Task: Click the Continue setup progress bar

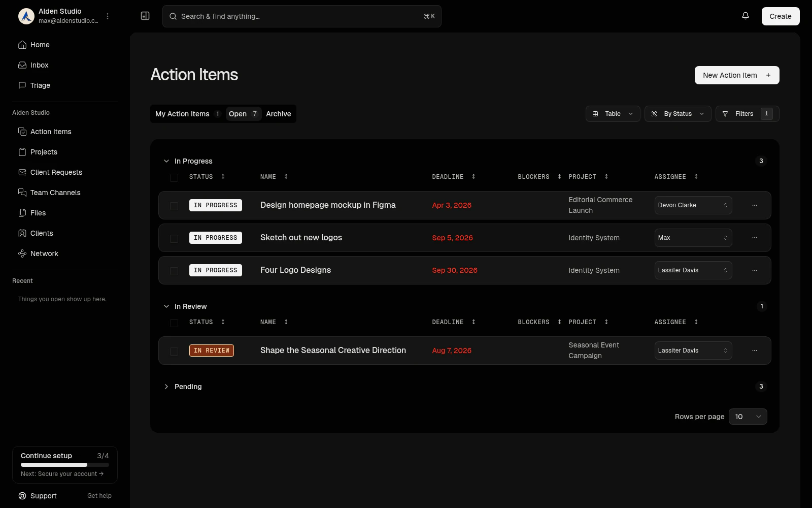Action: click(65, 465)
